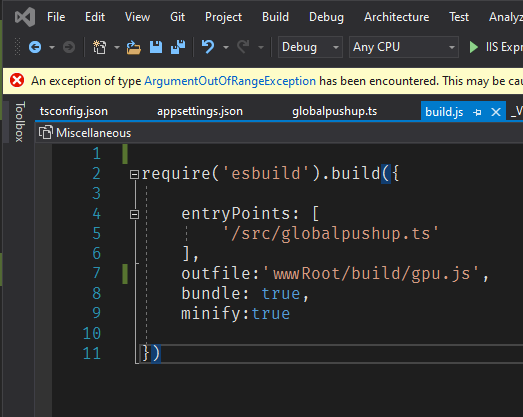Image resolution: width=523 pixels, height=417 pixels.
Task: Expand the Undo history dropdown arrow
Action: [x=226, y=47]
